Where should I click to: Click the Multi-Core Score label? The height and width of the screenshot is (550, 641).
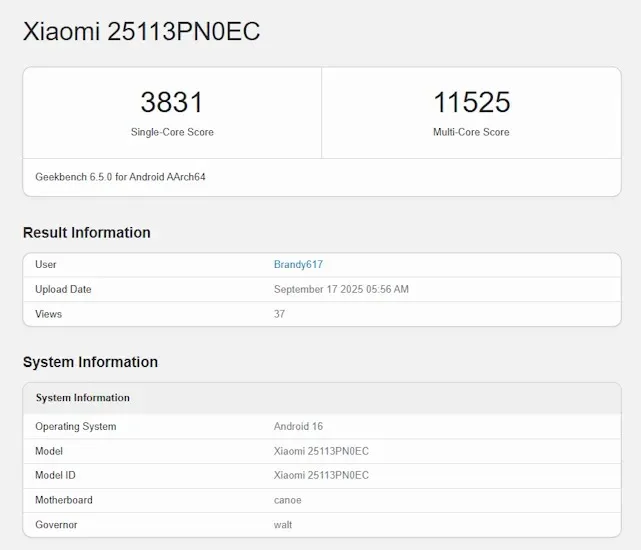[x=471, y=132]
